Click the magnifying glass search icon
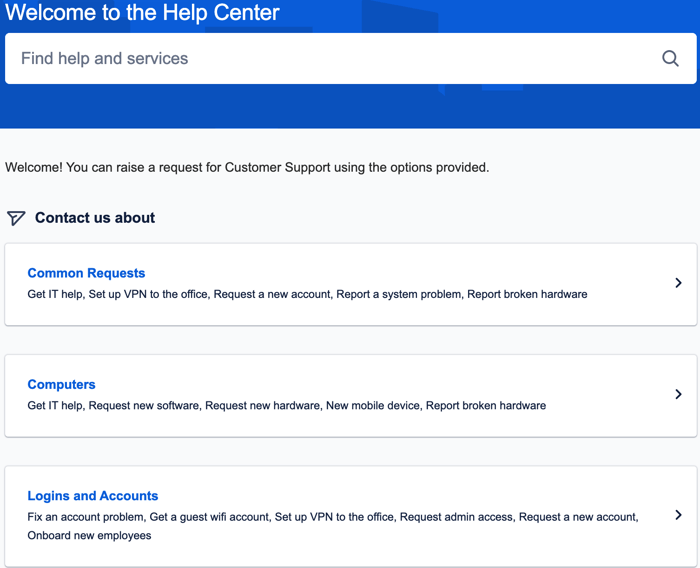700x568 pixels. click(x=670, y=58)
